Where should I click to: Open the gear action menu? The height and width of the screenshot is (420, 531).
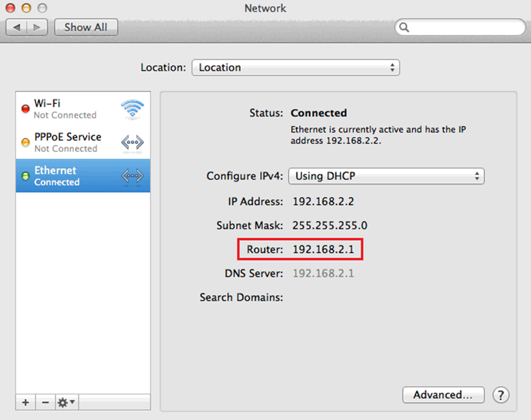coord(67,403)
